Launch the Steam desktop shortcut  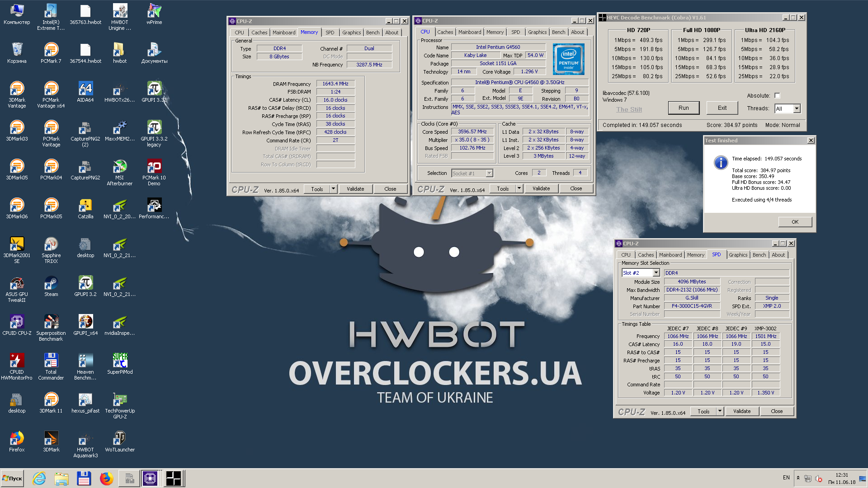tap(51, 286)
